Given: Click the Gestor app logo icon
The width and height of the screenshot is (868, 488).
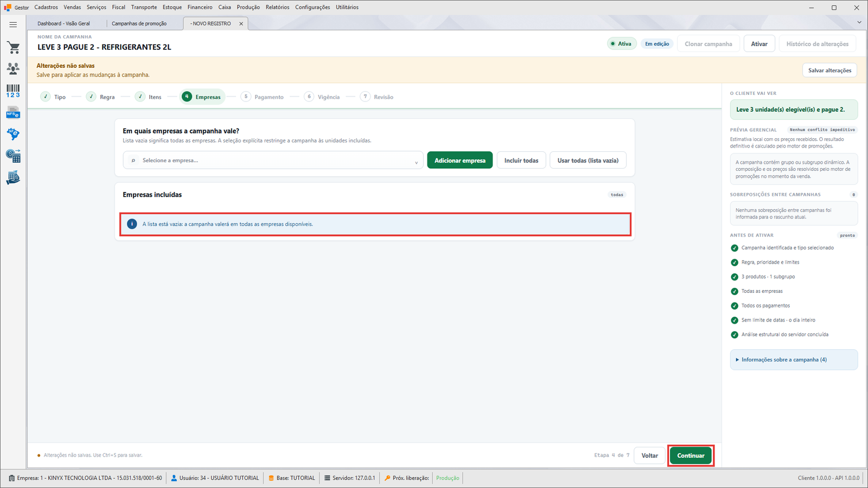Looking at the screenshot, I should [x=8, y=8].
